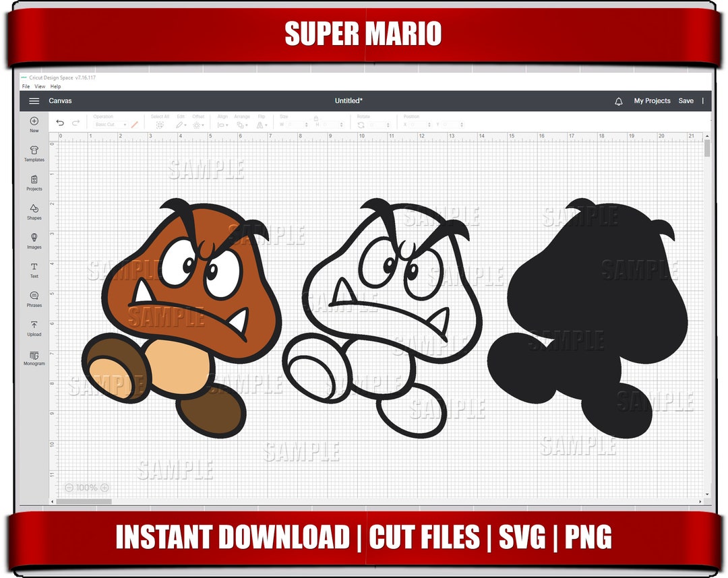Open the Flip dropdown
The height and width of the screenshot is (578, 728).
pyautogui.click(x=263, y=124)
